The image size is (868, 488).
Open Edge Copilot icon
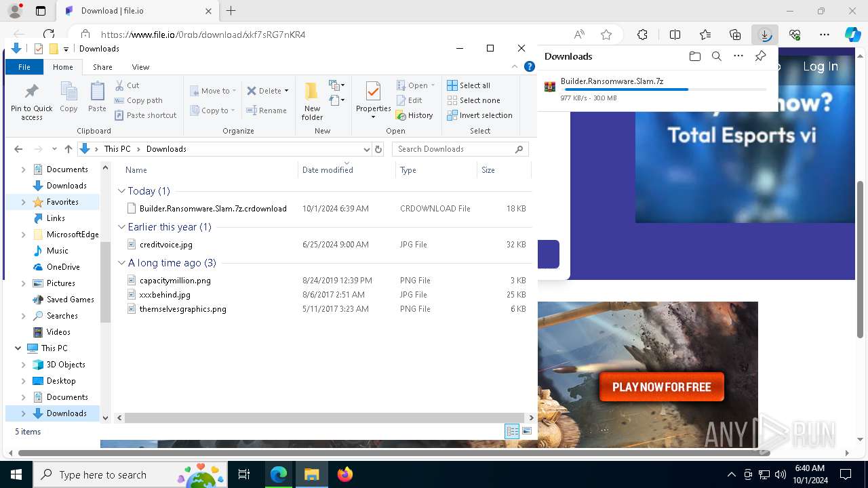(x=852, y=35)
